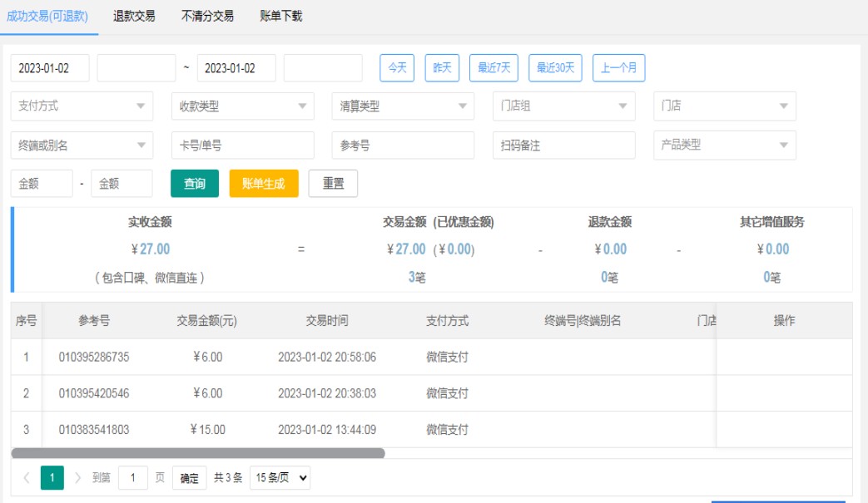This screenshot has width=868, height=503.
Task: Open the 收款类型 dropdown
Action: (242, 106)
